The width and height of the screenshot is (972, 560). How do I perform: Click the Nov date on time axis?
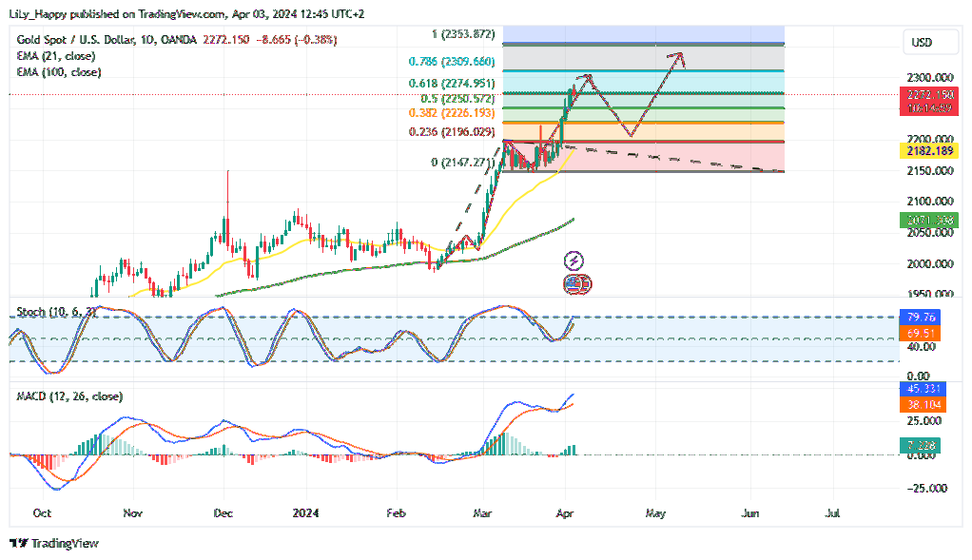pyautogui.click(x=132, y=512)
